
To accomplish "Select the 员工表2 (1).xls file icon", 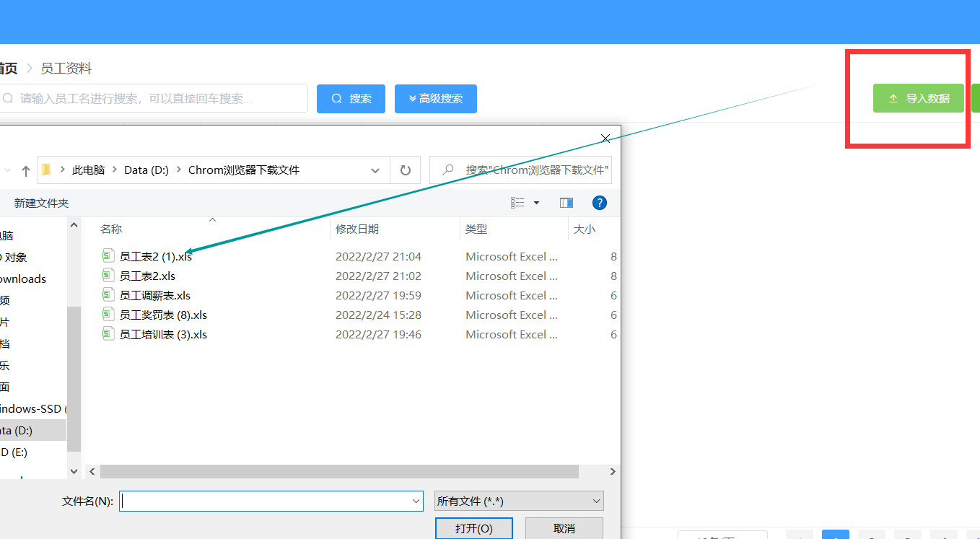I will click(109, 256).
